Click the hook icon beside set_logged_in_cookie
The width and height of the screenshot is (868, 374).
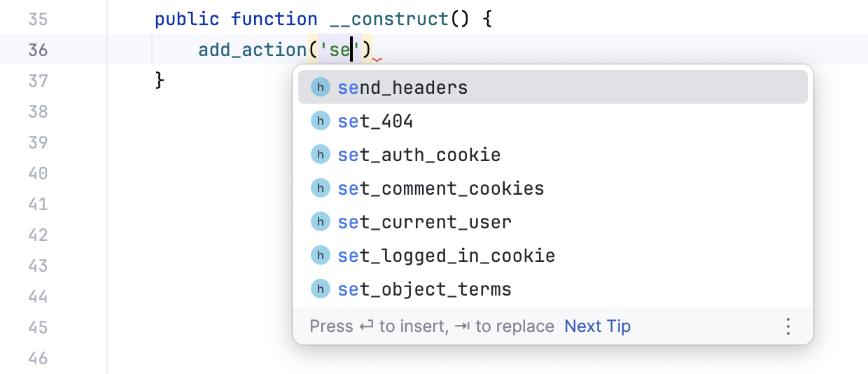pos(320,256)
